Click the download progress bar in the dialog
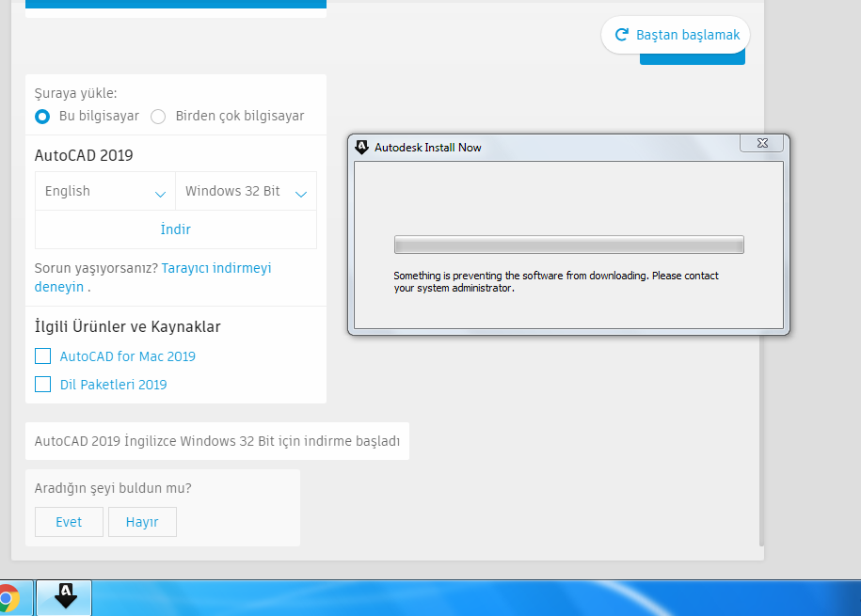The image size is (861, 616). pos(569,245)
